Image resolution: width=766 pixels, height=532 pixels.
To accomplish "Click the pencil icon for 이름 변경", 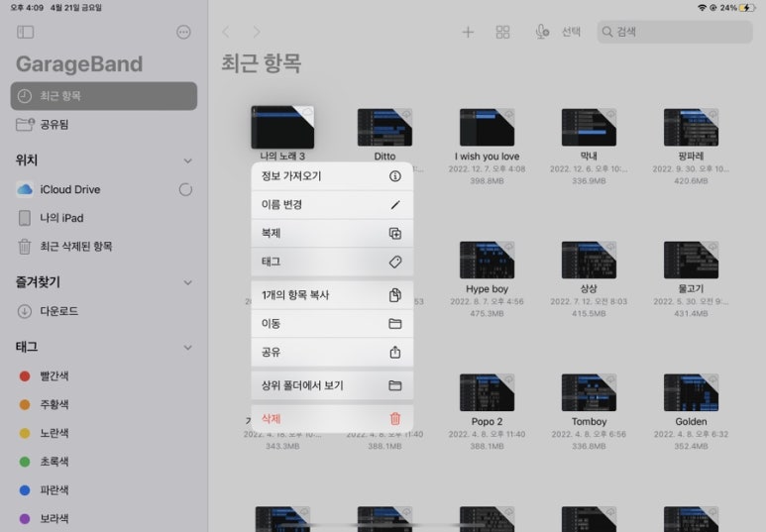I will (394, 205).
